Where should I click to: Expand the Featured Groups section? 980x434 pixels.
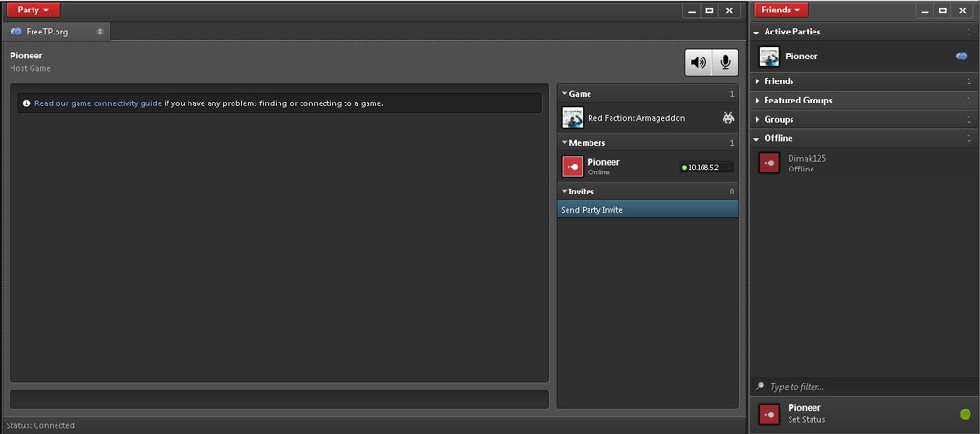(x=797, y=101)
